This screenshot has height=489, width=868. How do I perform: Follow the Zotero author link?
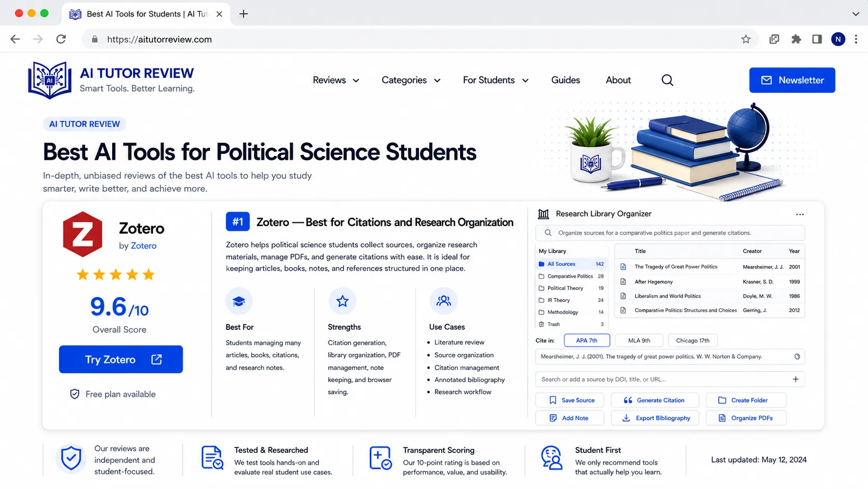point(143,246)
